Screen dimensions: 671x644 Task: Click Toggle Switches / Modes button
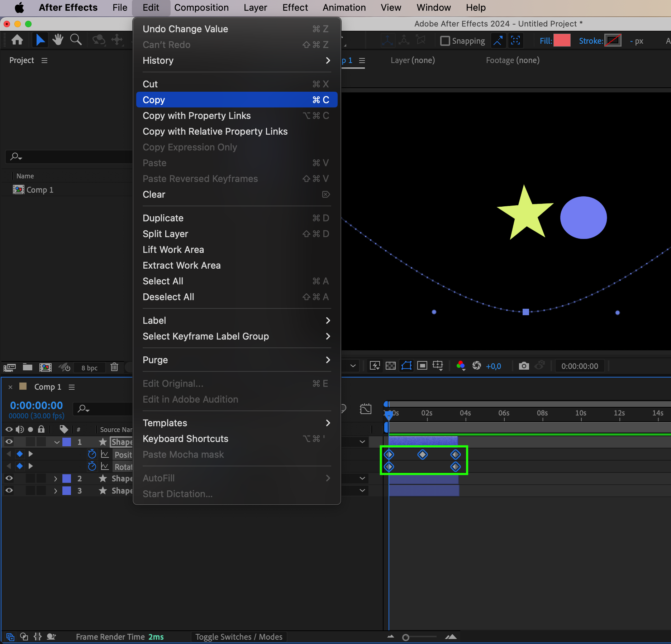[x=239, y=637]
